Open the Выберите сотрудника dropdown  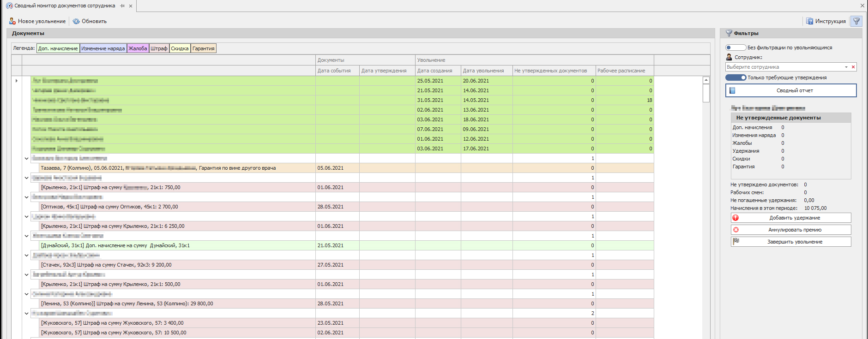(846, 67)
